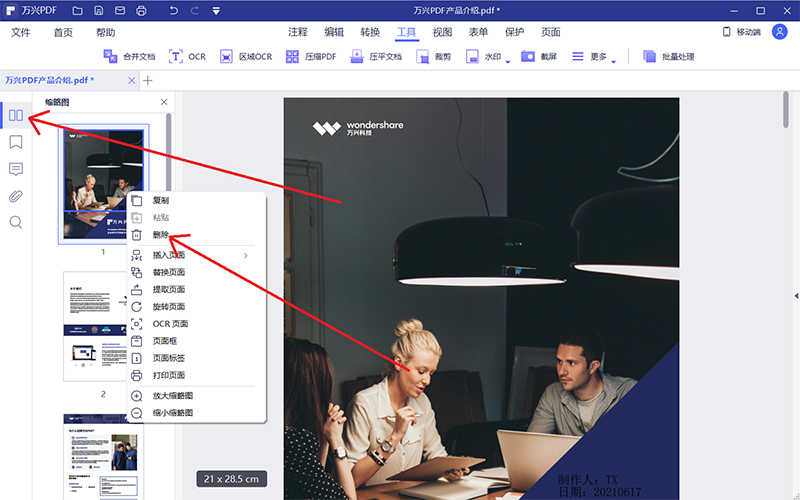Expand the 插入页面 submenu arrow
This screenshot has height=500, width=800.
click(246, 255)
